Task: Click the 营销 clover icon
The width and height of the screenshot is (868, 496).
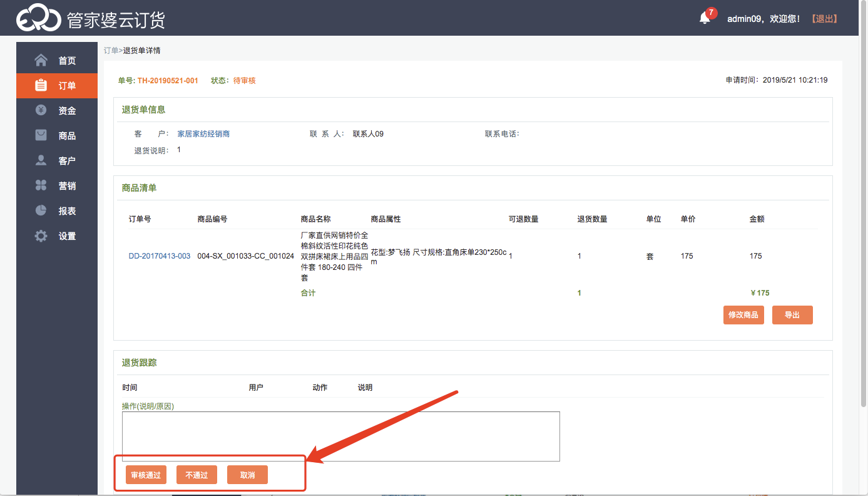Action: [x=41, y=185]
